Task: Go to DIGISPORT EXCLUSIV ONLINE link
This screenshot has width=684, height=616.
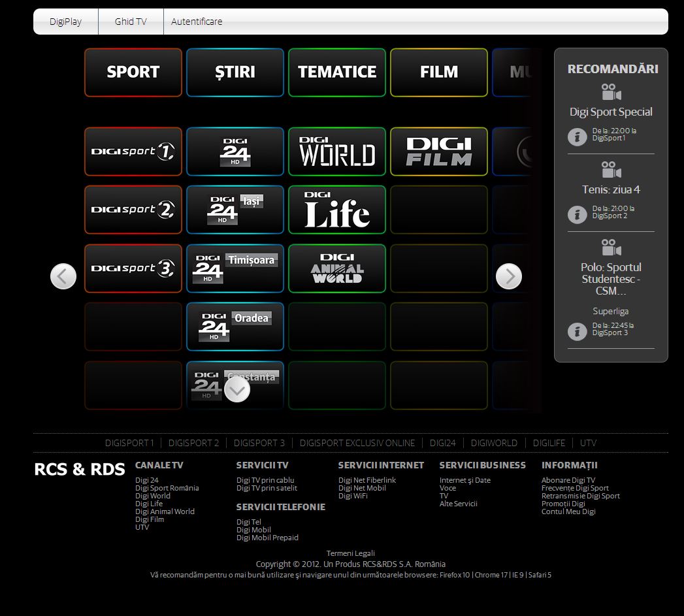Action: click(357, 443)
